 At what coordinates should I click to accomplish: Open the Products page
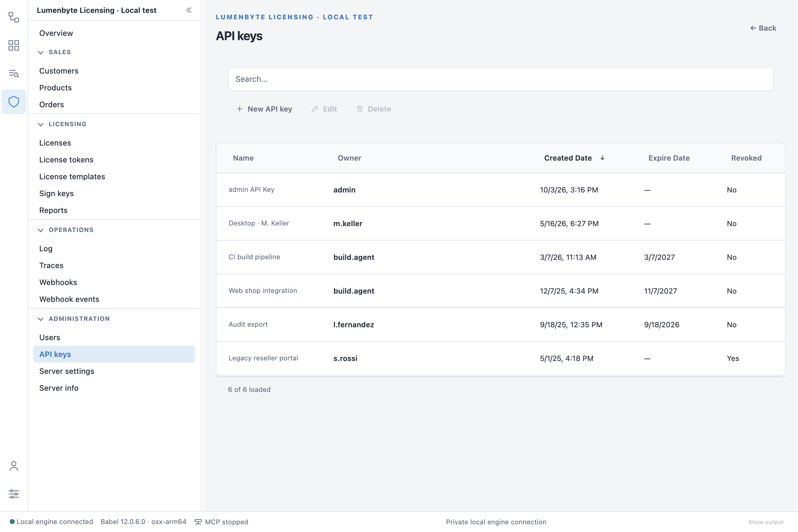(114, 88)
